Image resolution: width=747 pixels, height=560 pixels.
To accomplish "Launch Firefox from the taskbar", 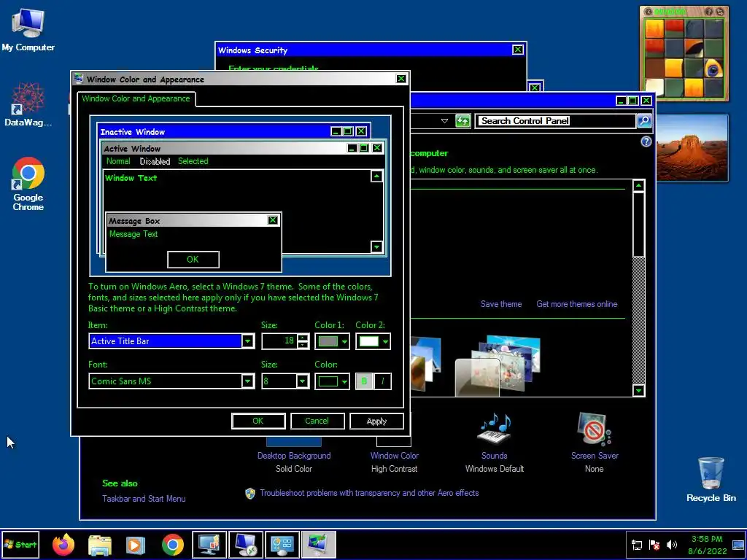I will pos(63,545).
